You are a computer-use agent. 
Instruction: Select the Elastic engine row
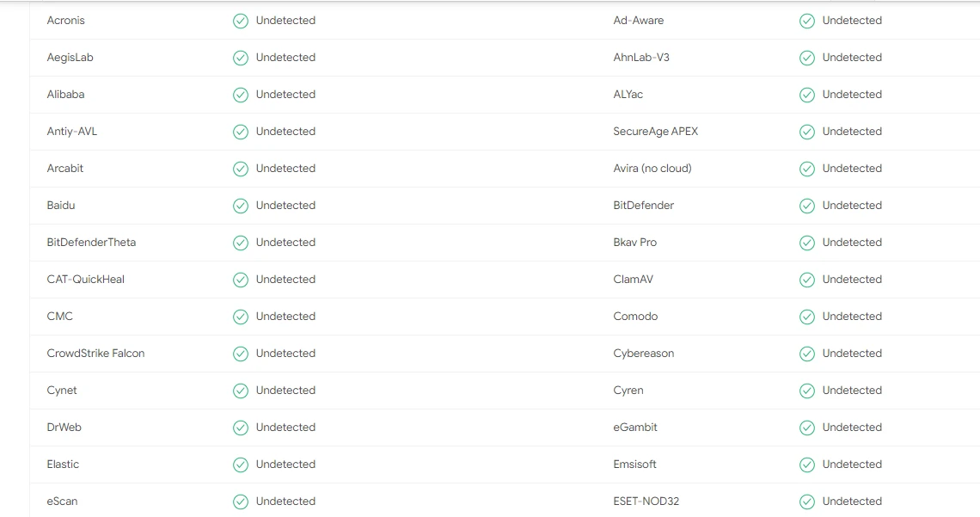click(63, 465)
